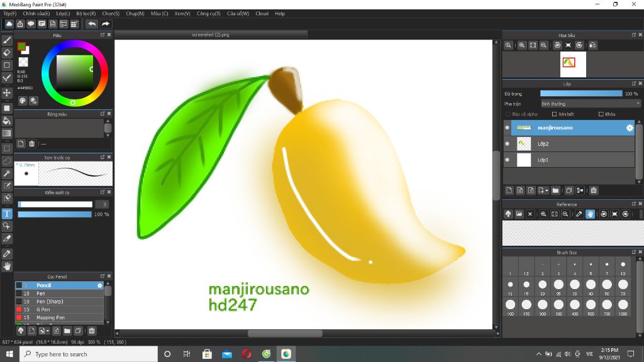Hide the Lớp2 layer
Viewport: 644px width, 362px height.
508,144
